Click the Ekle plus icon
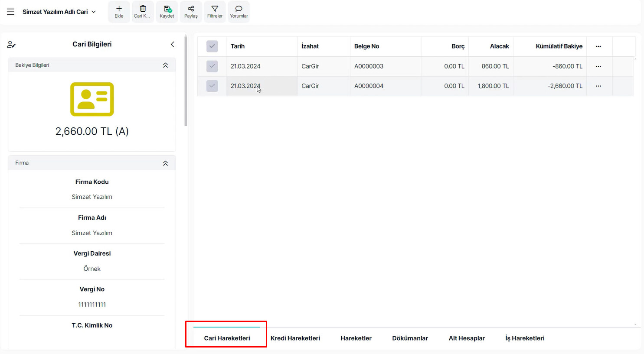This screenshot has height=354, width=644. 119,9
